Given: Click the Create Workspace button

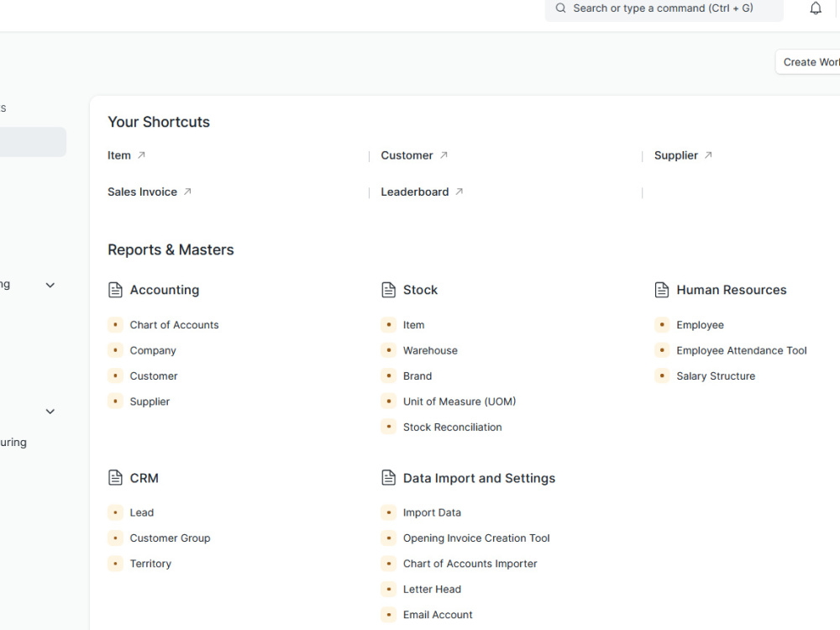Looking at the screenshot, I should coord(808,62).
